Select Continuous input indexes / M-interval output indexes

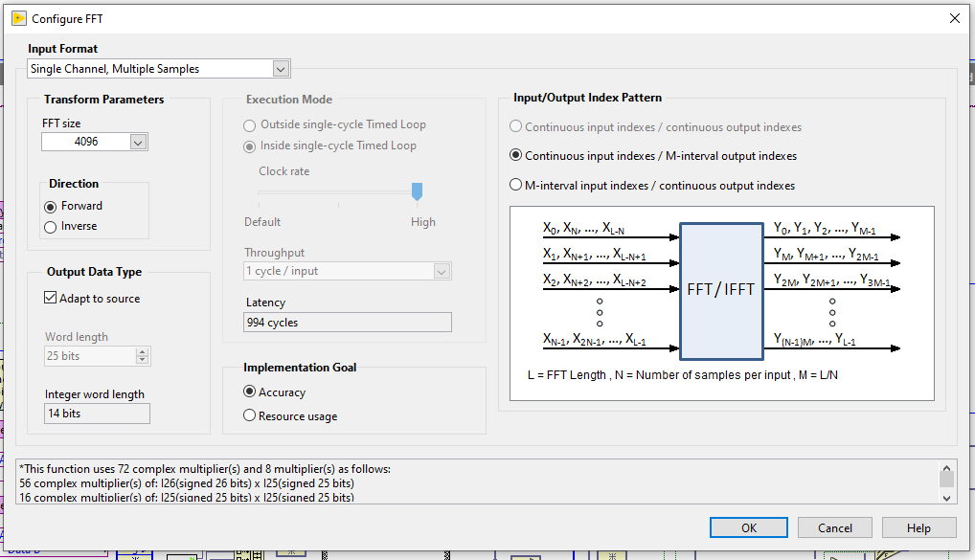[x=515, y=155]
